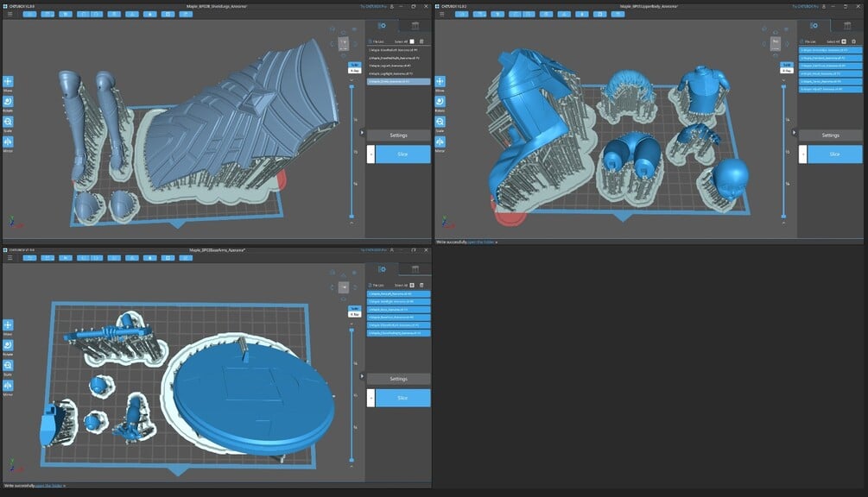Switch to the supports tab in UpperBody window
Screen dimensions: 868x497
click(847, 25)
